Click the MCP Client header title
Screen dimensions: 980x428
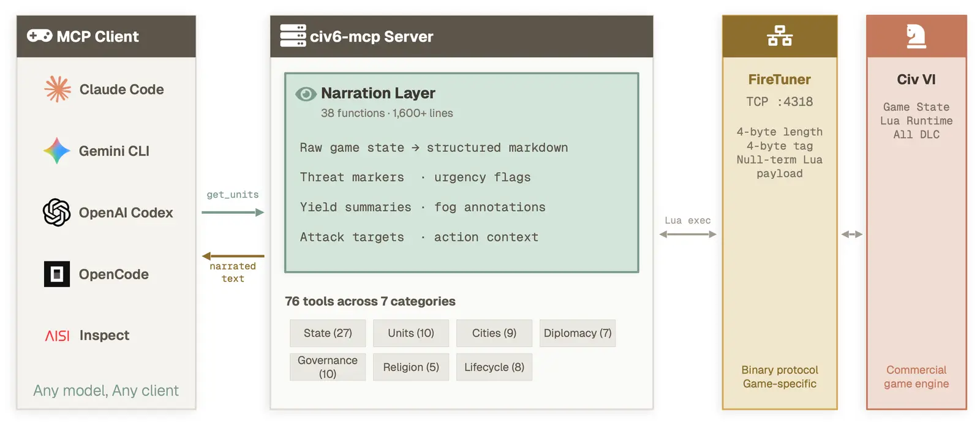(98, 37)
